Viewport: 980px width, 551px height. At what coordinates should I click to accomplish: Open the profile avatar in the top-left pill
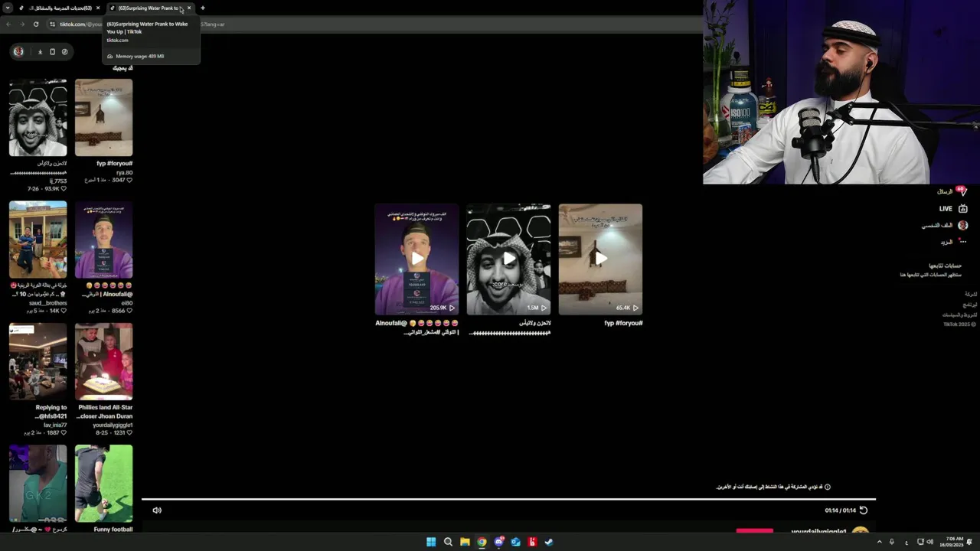[x=19, y=51]
